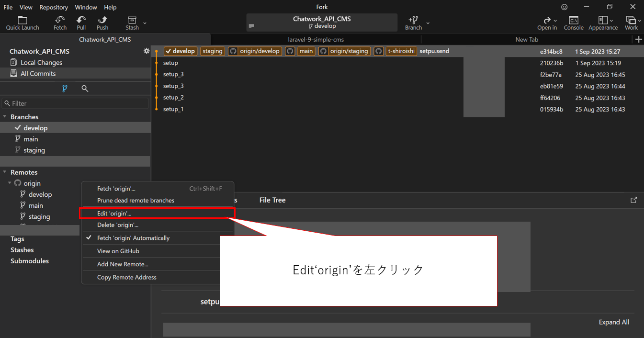Viewport: 644px width, 338px height.
Task: Open the Submodules section
Action: click(30, 261)
